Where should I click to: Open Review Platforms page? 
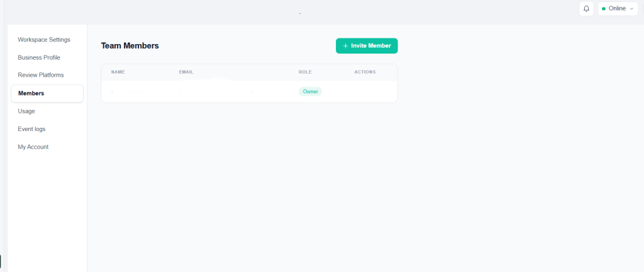(41, 75)
